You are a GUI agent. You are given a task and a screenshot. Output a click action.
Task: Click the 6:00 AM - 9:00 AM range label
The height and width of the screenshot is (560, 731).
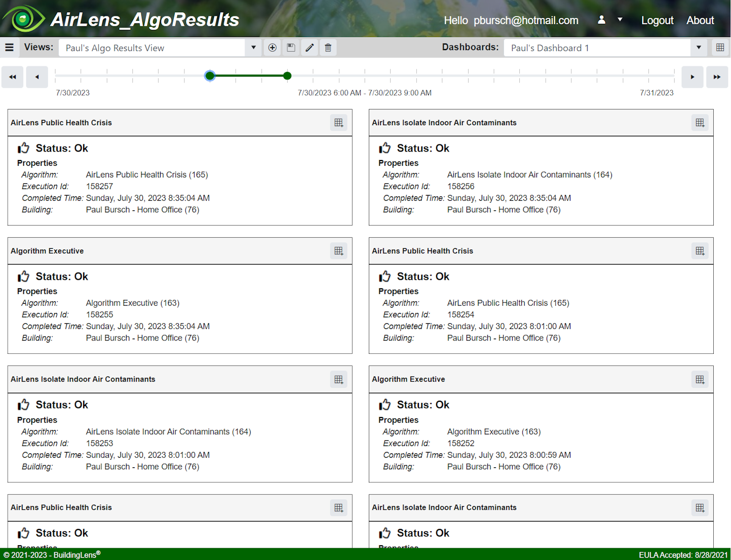pos(365,93)
